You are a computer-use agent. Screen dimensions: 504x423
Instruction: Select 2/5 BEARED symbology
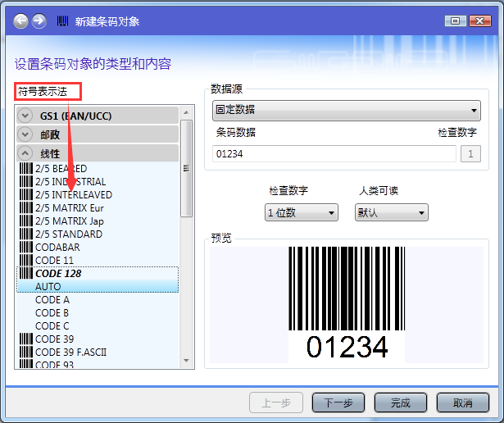click(x=61, y=168)
